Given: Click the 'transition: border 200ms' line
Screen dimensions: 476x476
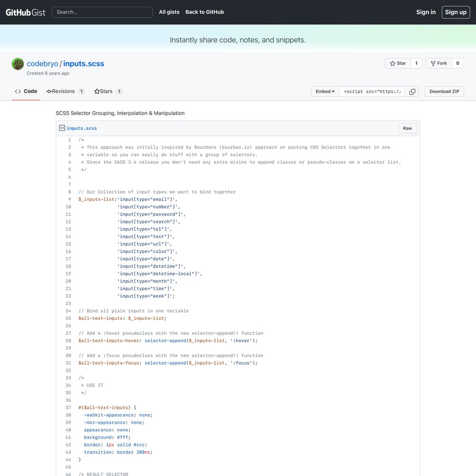Looking at the screenshot, I should tap(118, 452).
